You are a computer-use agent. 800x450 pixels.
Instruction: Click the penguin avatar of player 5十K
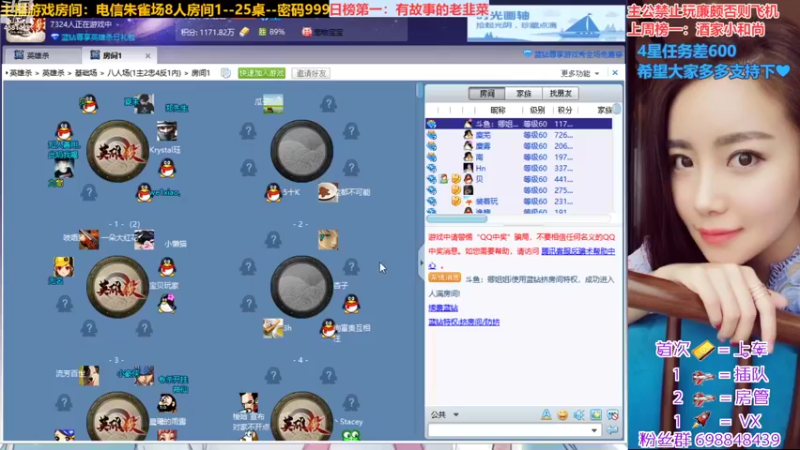point(273,193)
